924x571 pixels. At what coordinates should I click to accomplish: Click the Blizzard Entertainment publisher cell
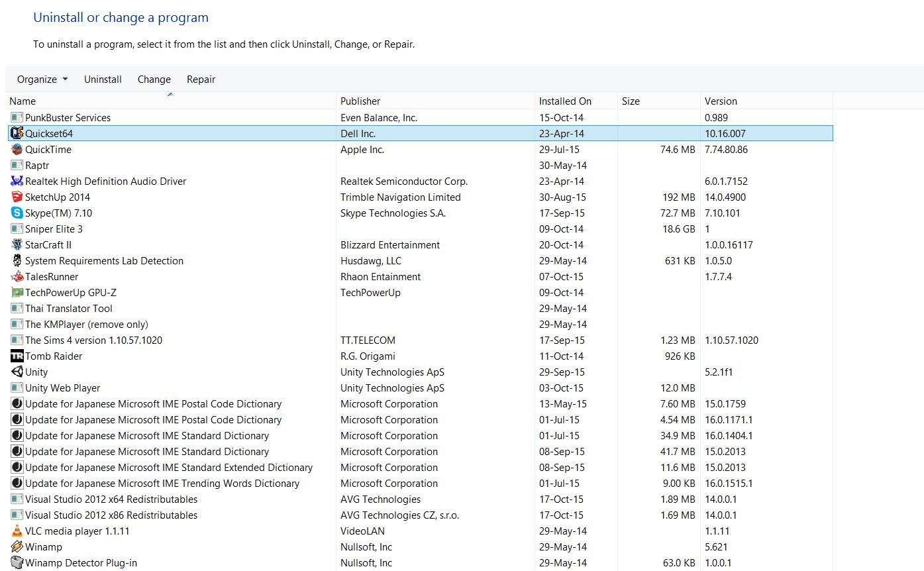tap(390, 244)
